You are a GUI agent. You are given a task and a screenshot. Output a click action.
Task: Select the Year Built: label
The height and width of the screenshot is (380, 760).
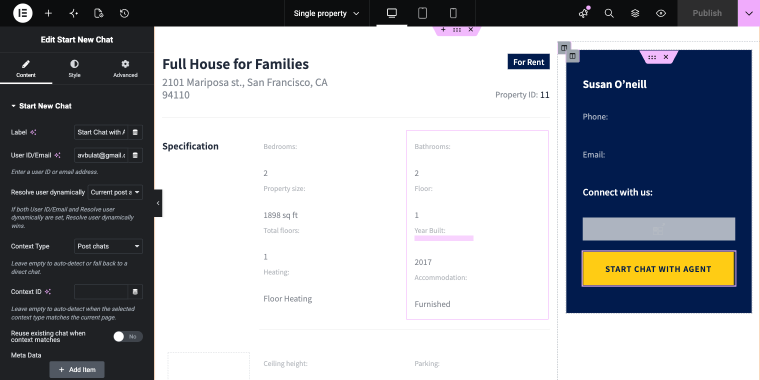[x=429, y=231]
